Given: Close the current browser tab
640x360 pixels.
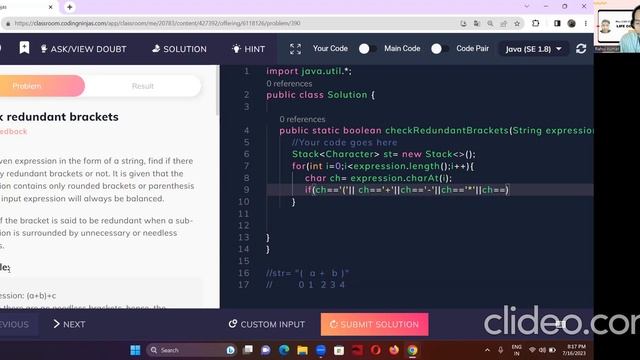Looking at the screenshot, I should click(x=51, y=7).
